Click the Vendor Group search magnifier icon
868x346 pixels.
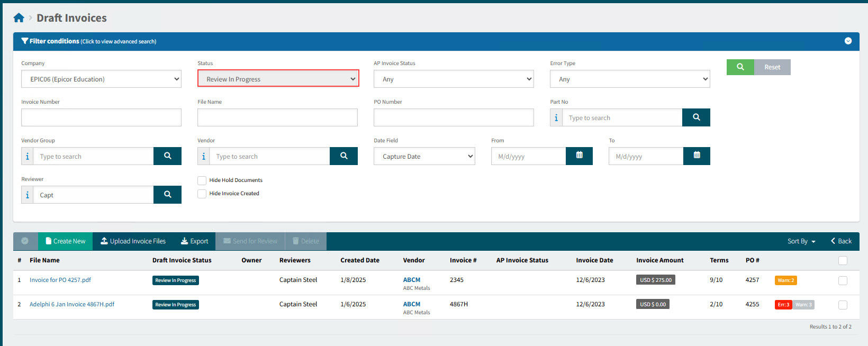point(167,156)
